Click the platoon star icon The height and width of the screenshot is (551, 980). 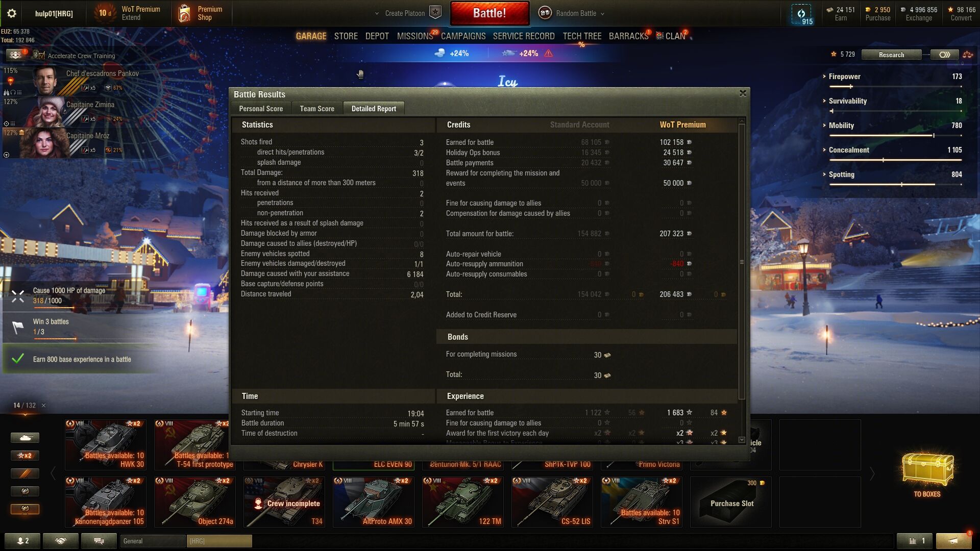tap(435, 13)
